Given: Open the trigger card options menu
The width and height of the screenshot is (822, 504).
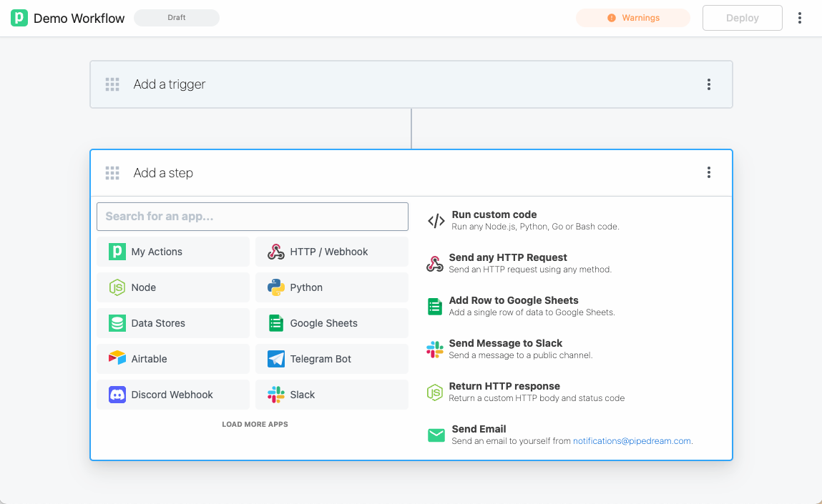Looking at the screenshot, I should [708, 84].
